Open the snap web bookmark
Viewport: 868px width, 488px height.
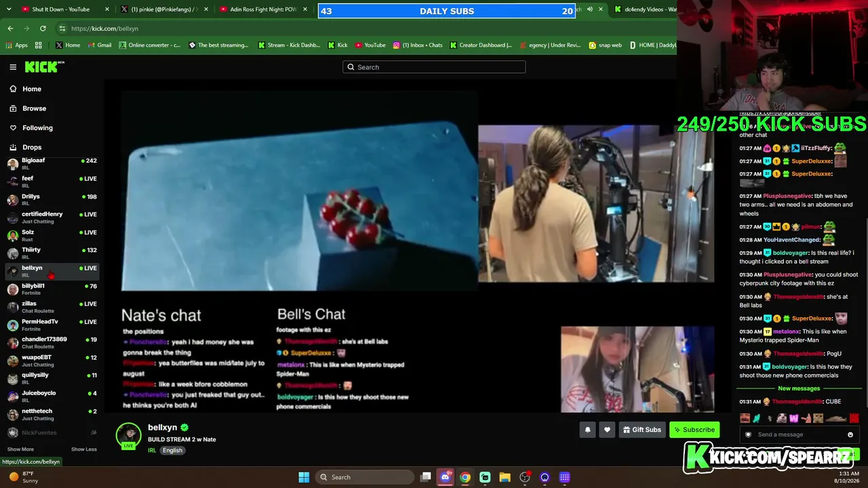tap(606, 45)
